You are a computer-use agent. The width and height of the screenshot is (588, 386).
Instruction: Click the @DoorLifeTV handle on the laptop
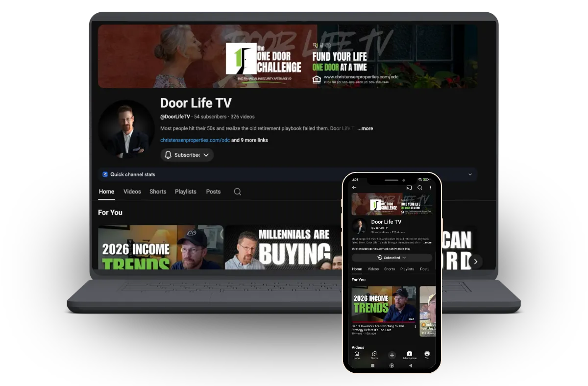[x=175, y=117]
